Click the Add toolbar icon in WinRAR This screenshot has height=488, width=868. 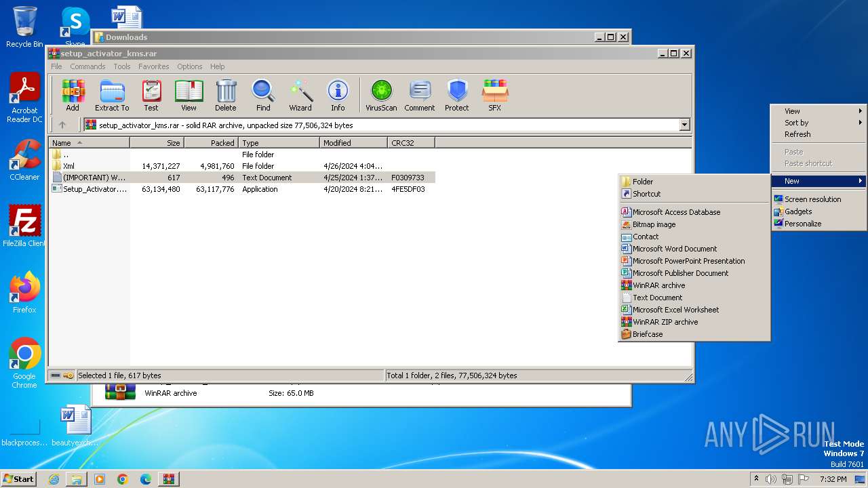pyautogui.click(x=73, y=95)
